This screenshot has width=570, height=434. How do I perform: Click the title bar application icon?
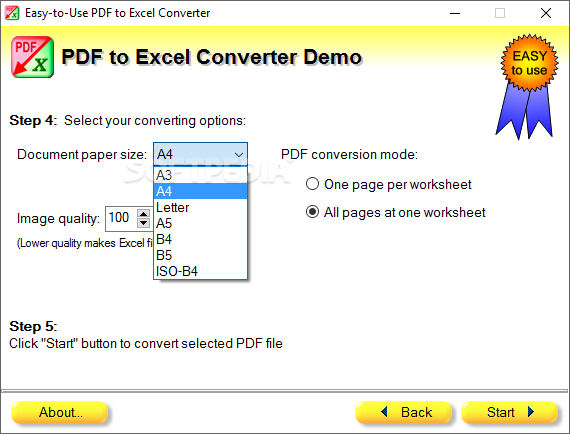[x=12, y=13]
